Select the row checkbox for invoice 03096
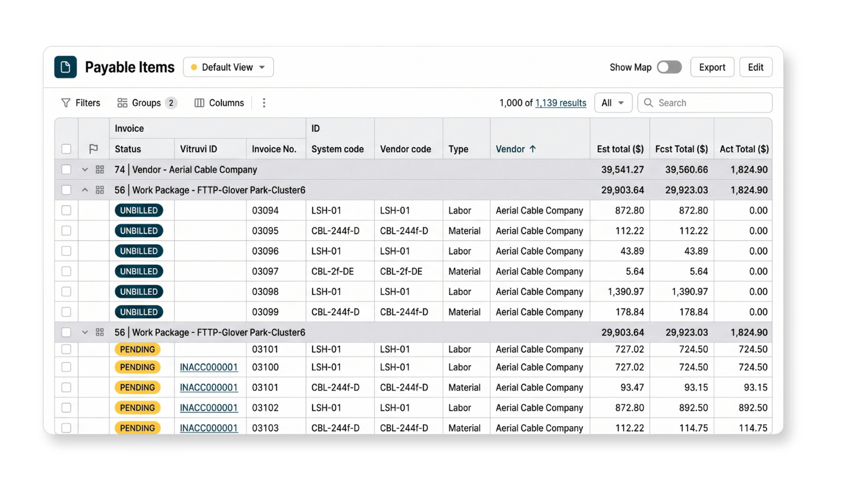The height and width of the screenshot is (482, 868). tap(66, 251)
